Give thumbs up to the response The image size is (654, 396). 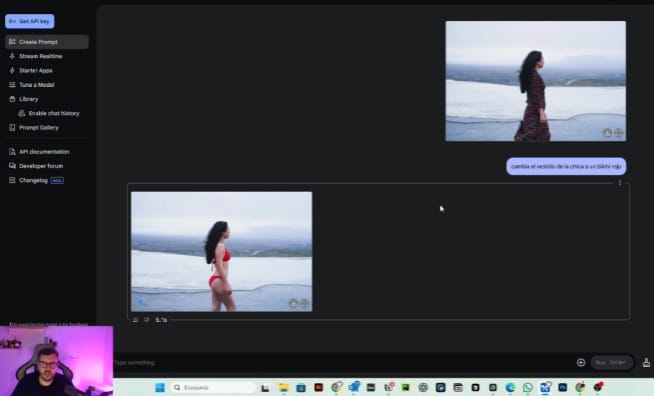point(135,320)
